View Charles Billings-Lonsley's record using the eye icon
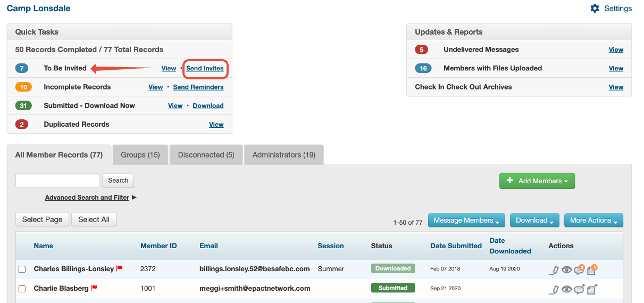The height and width of the screenshot is (303, 644). pos(567,270)
